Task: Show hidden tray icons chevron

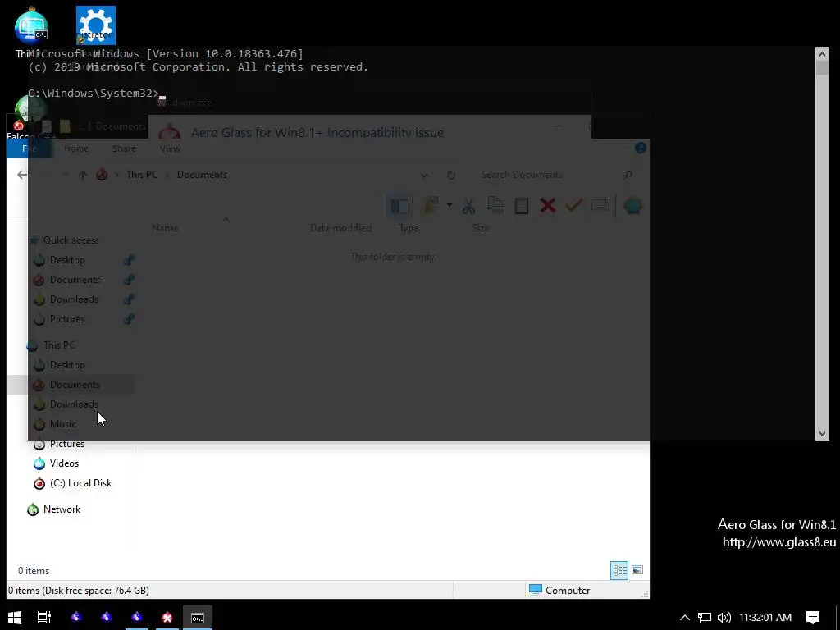Action: (x=685, y=618)
